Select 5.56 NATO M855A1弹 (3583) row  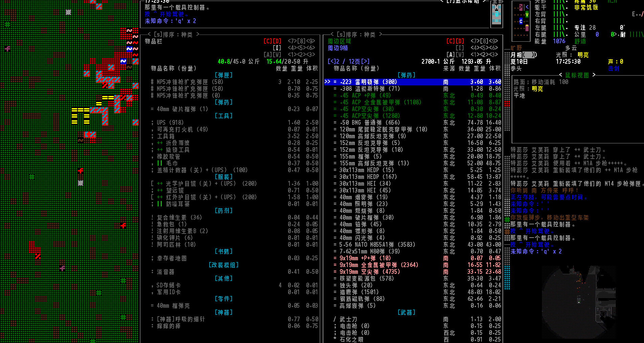(412, 245)
